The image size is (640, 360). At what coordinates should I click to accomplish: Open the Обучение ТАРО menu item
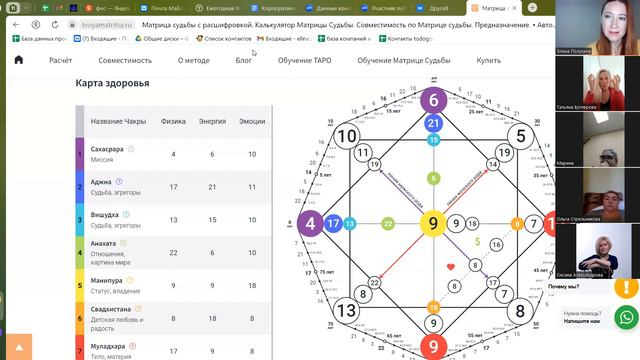click(304, 60)
